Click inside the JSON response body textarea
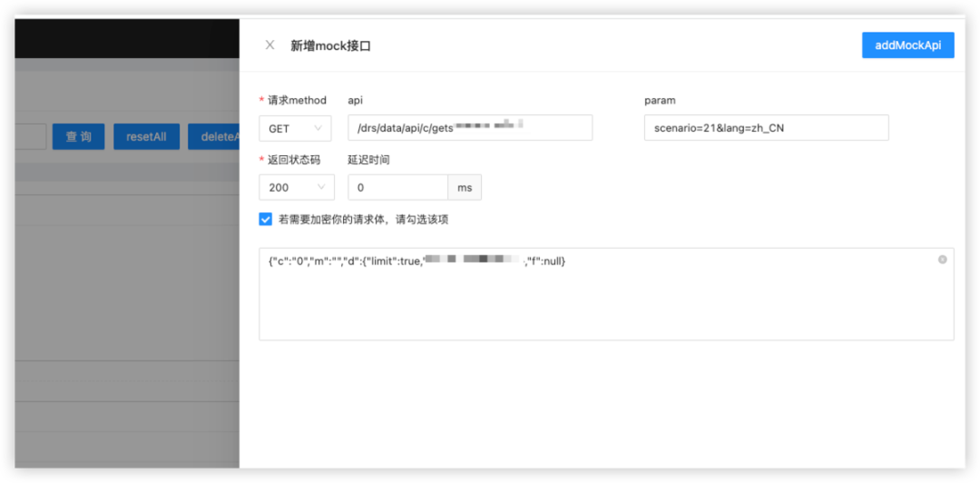This screenshot has height=483, width=980. [606, 294]
